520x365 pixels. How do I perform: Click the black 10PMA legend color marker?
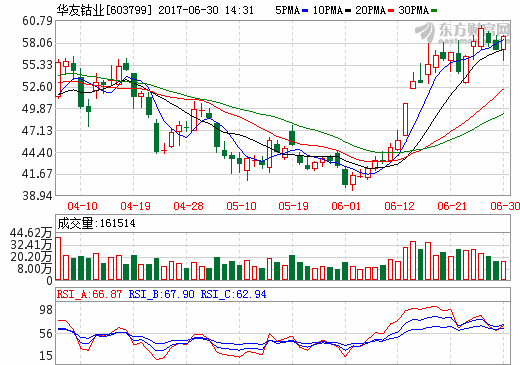coord(348,11)
